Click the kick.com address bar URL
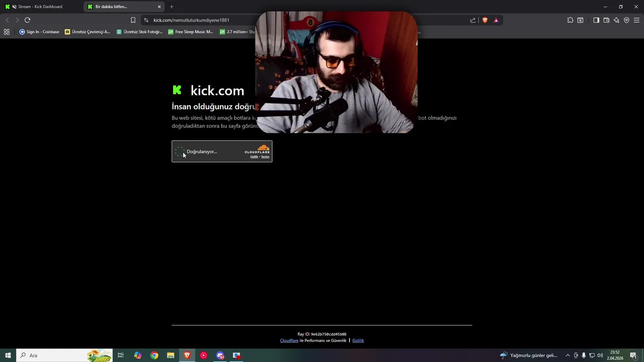 pos(191,20)
